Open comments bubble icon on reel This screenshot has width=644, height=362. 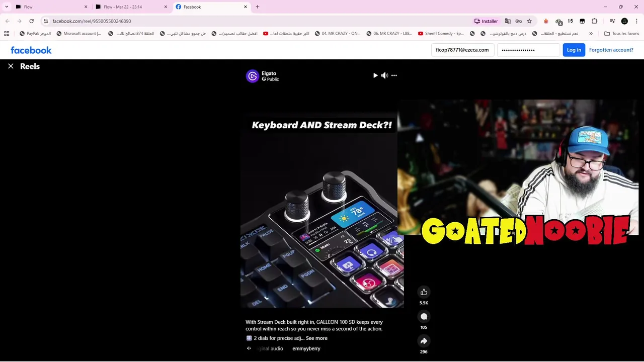click(x=424, y=317)
